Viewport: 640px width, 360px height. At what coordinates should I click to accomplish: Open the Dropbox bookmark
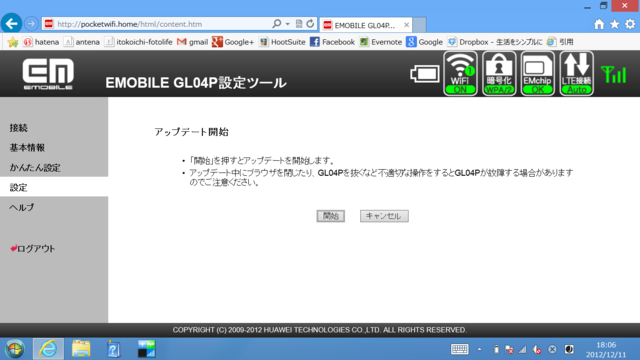tap(495, 42)
